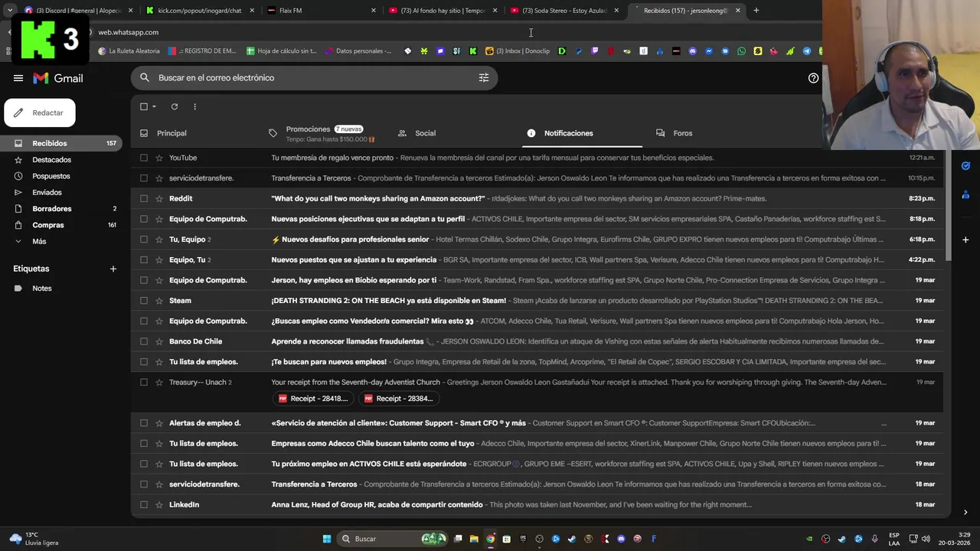Click the microphone icon in system tray
Screen dimensions: 980x551
[x=874, y=539]
